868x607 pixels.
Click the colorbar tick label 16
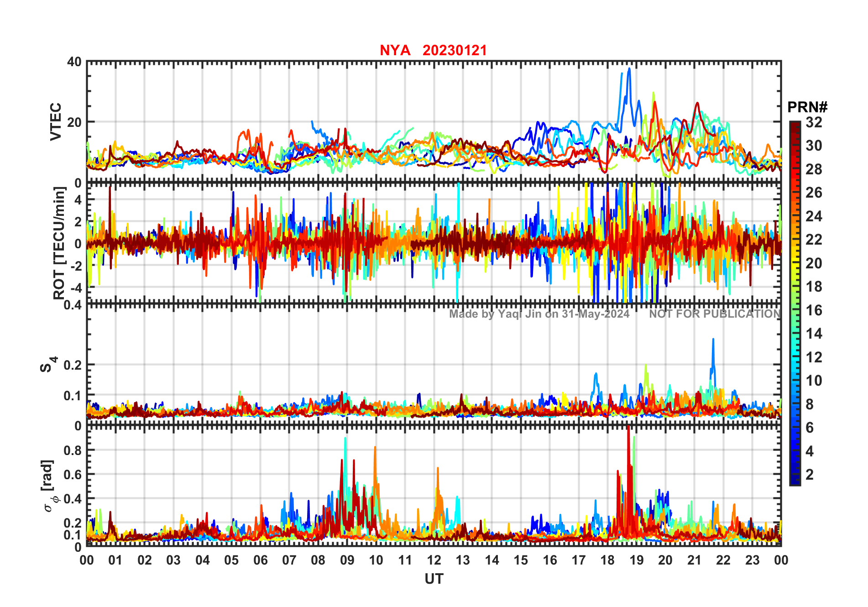pyautogui.click(x=814, y=310)
